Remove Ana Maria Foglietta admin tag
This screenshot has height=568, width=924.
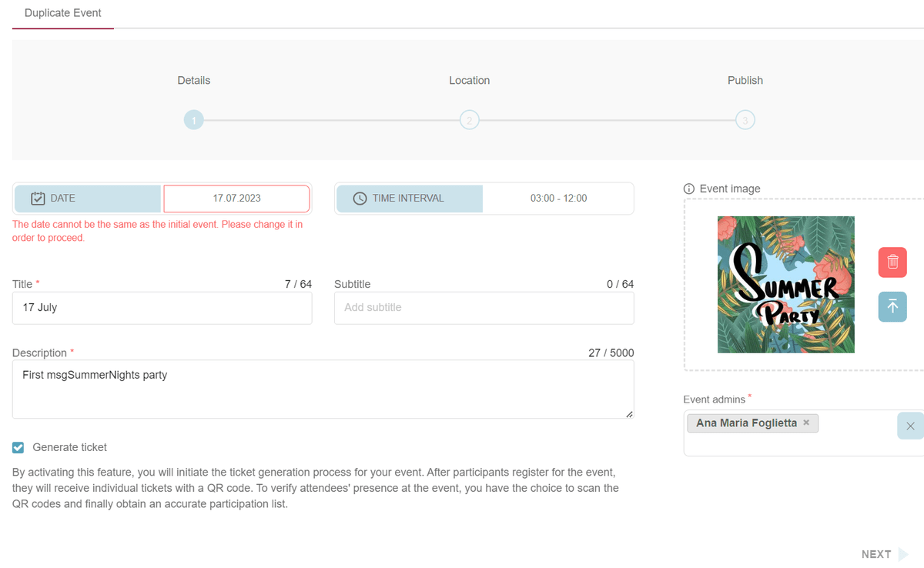click(806, 423)
